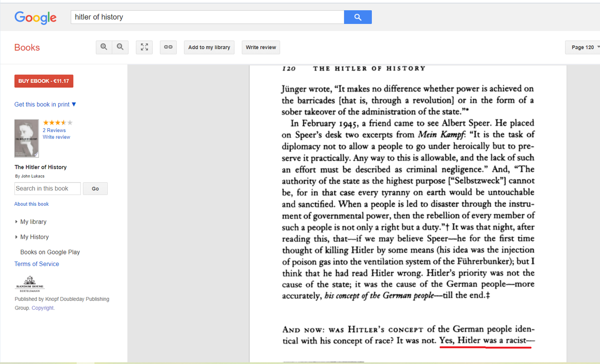
Task: Click the 'Go' button
Action: coord(95,188)
